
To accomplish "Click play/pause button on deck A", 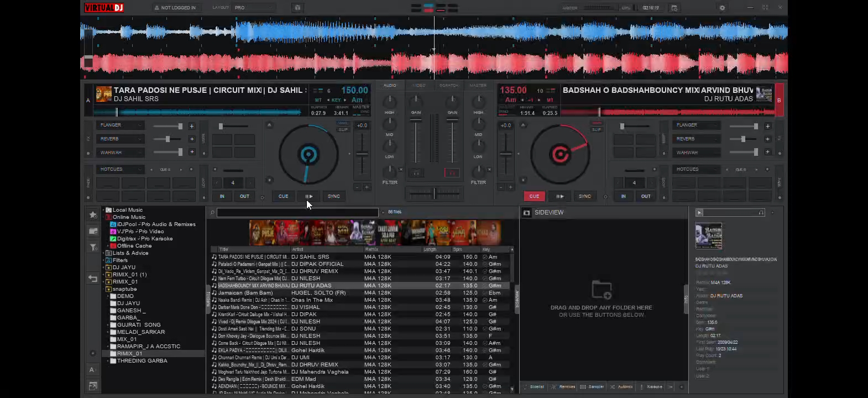I will [x=308, y=196].
